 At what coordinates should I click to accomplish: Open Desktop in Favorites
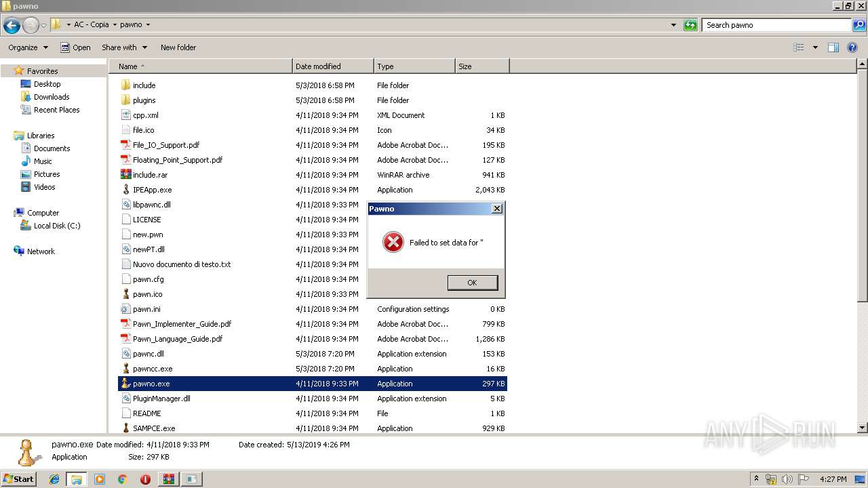pos(47,84)
